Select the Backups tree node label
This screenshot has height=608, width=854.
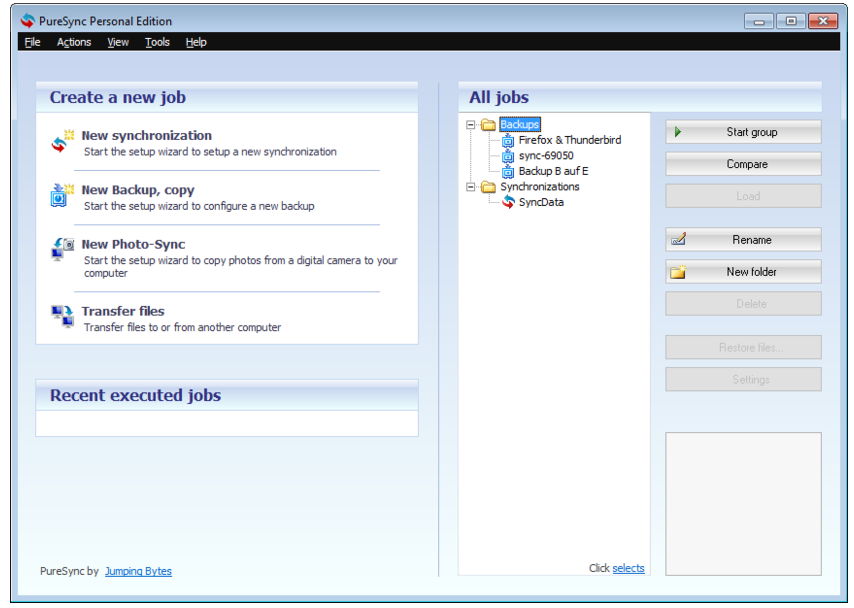pos(520,125)
